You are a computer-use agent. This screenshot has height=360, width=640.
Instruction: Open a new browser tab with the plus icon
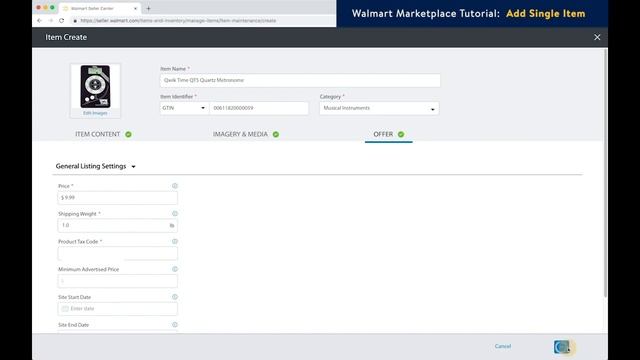coord(149,8)
